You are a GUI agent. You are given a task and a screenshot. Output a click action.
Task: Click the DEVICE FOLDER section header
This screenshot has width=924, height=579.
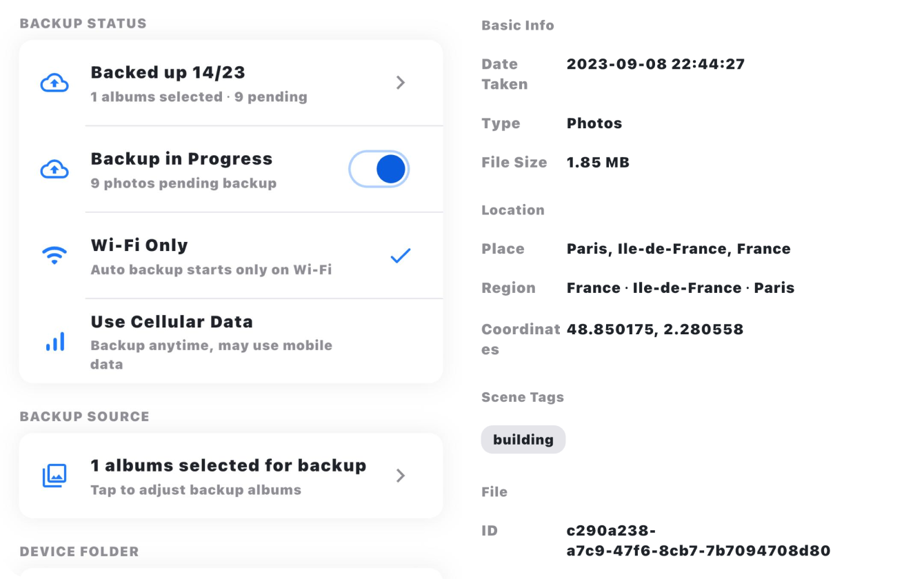point(79,551)
